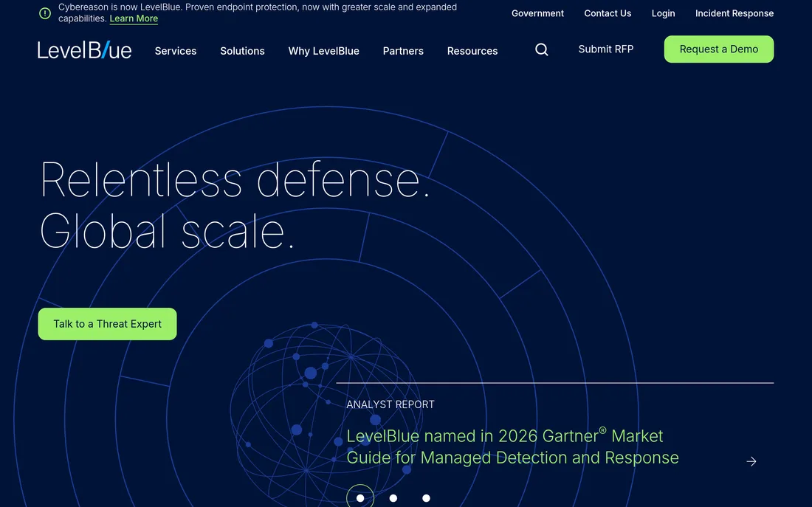The image size is (812, 507).
Task: Click Talk to a Threat Expert button
Action: click(107, 324)
